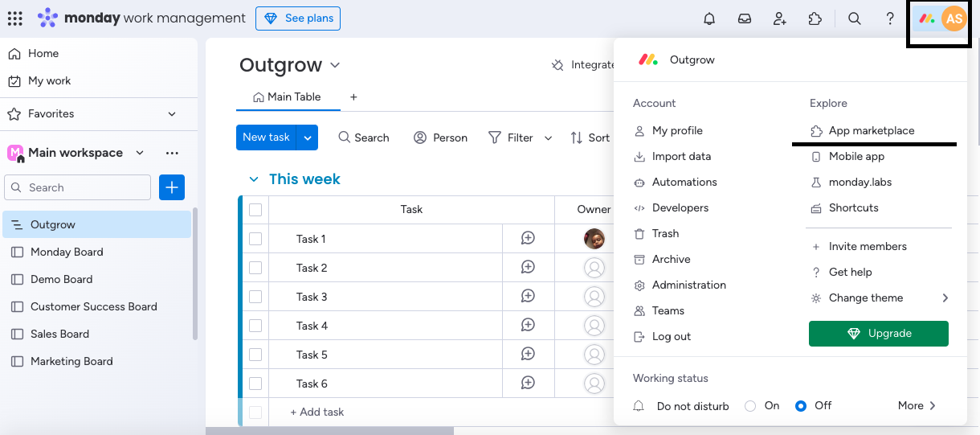The width and height of the screenshot is (980, 435).
Task: Expand the Outgrow board title dropdown
Action: [x=335, y=65]
